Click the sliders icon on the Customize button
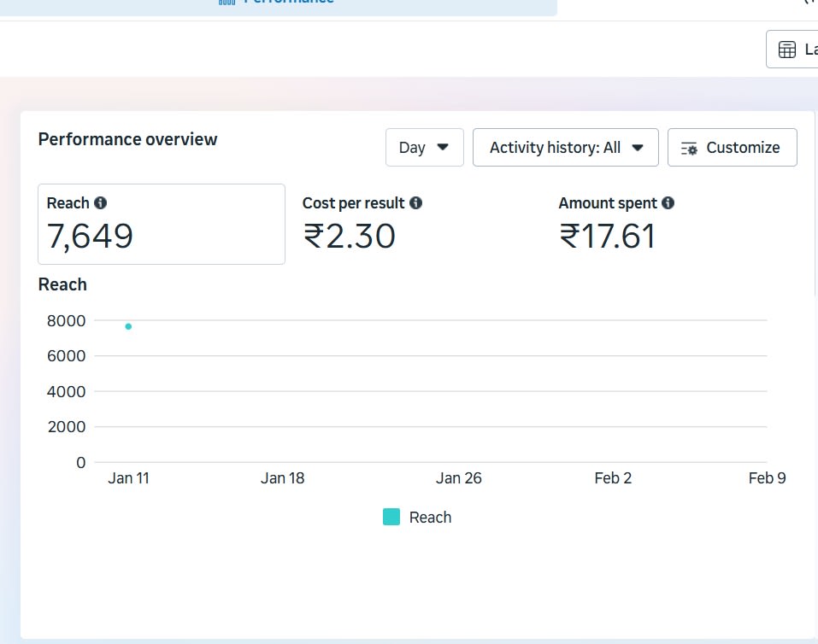818x644 pixels. coord(689,148)
